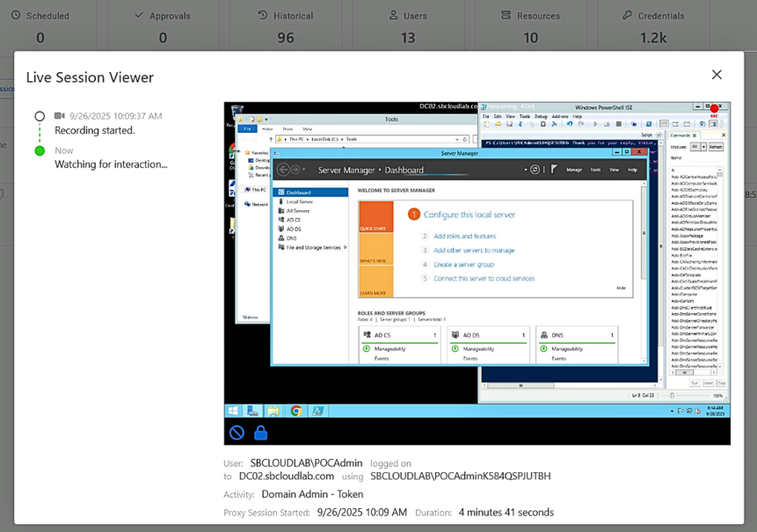Click the up arrow in Explorer's Tools window
The width and height of the screenshot is (757, 532).
click(x=271, y=139)
